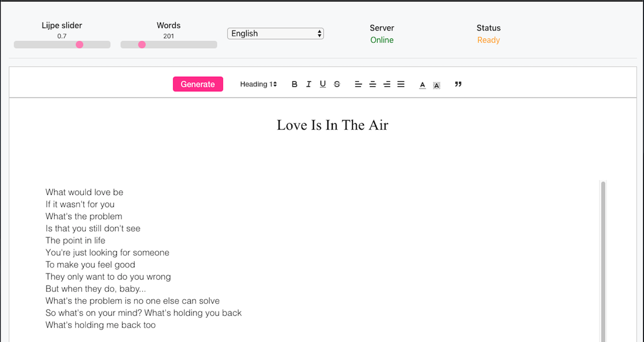This screenshot has width=644, height=342.
Task: Open the text background color picker
Action: 436,85
